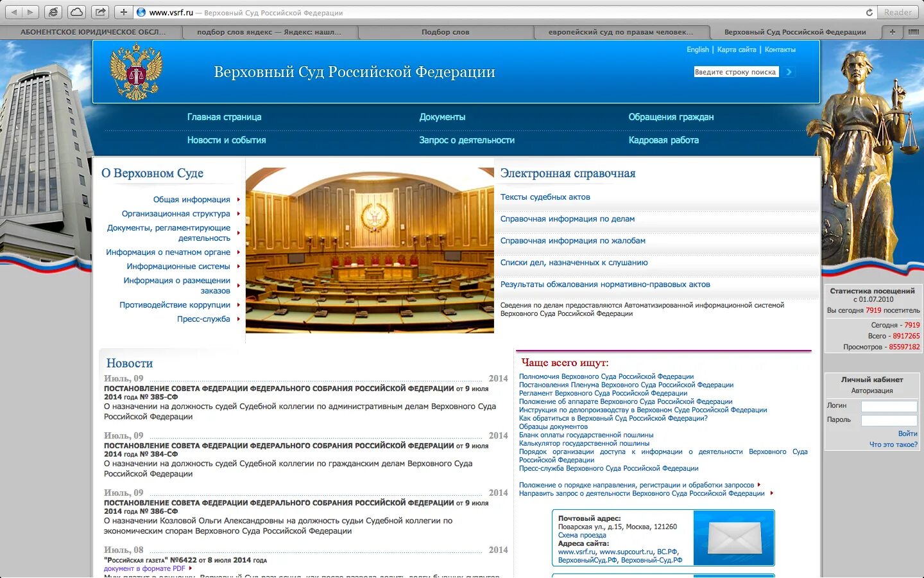The image size is (924, 578).
Task: Expand the Пресс-служба submenu arrow
Action: 238,319
